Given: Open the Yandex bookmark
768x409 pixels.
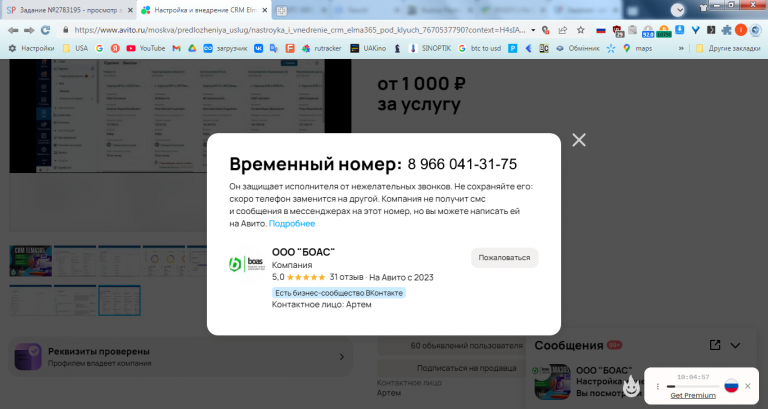Looking at the screenshot, I should (x=115, y=48).
